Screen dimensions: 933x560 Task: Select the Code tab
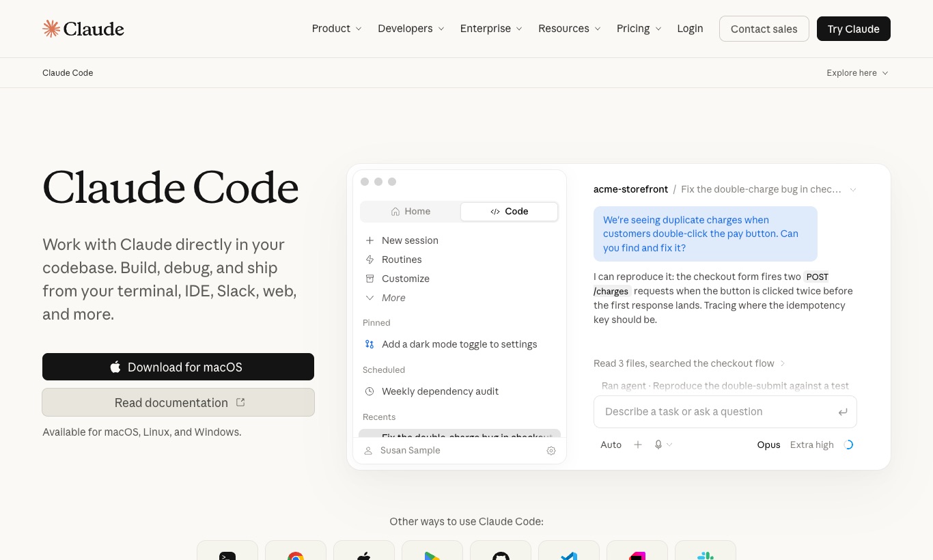point(510,212)
